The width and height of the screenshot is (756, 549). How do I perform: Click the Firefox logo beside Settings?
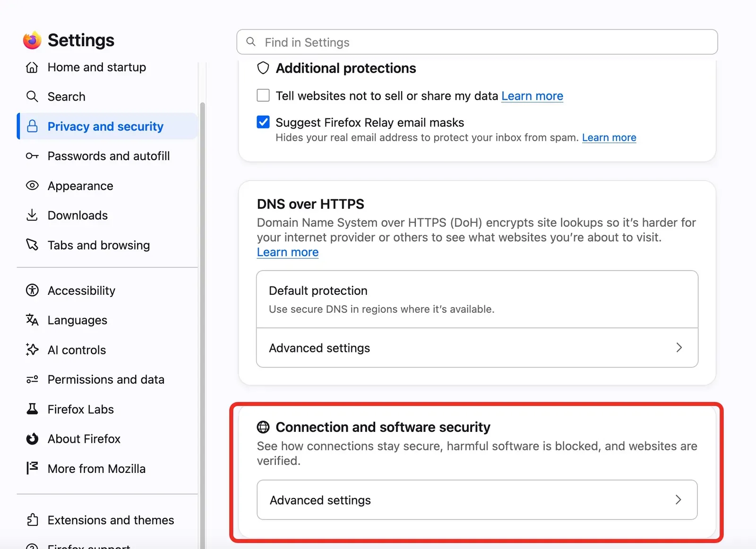(x=32, y=40)
